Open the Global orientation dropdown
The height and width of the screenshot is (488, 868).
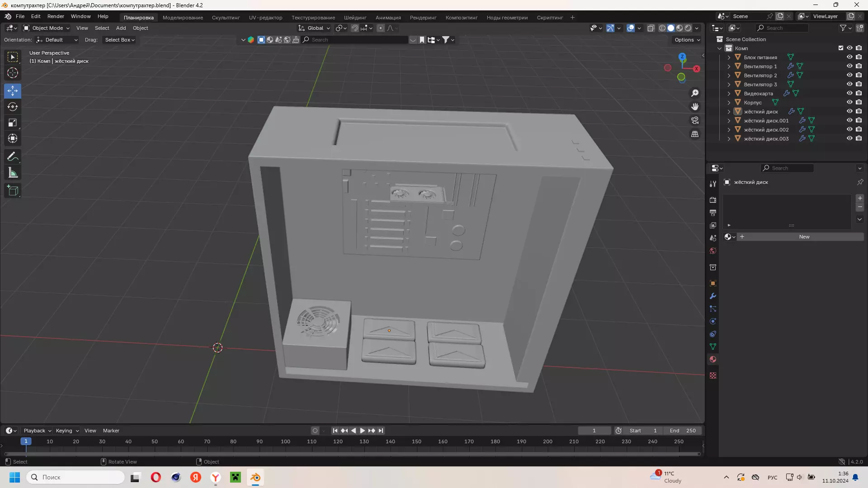[x=315, y=28]
